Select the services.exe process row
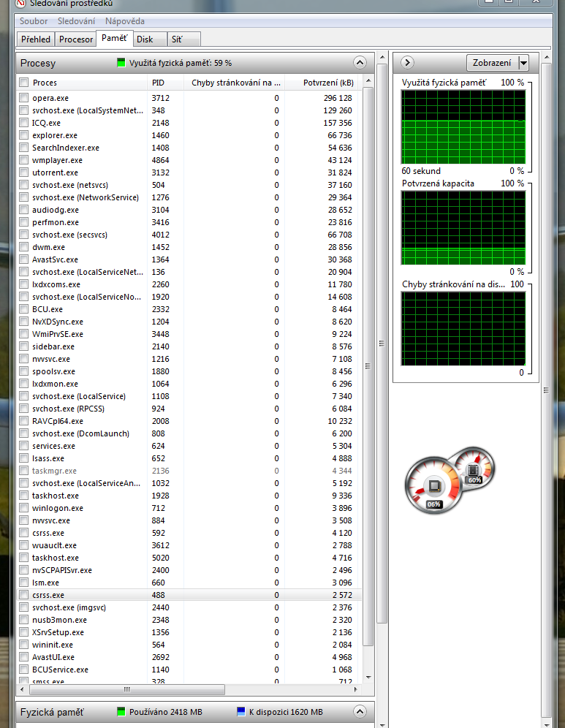Screen dimensions: 565x728 click(189, 446)
